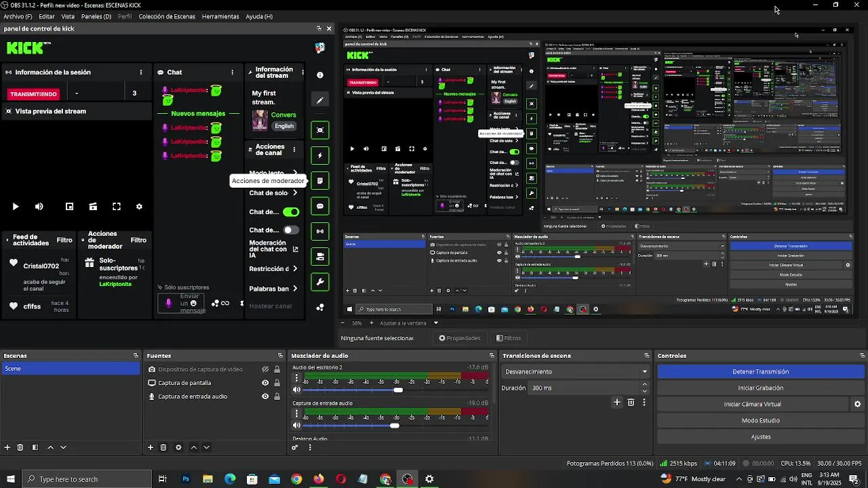Unlock Dispositivo de captura de video source
868x488 pixels.
point(277,369)
